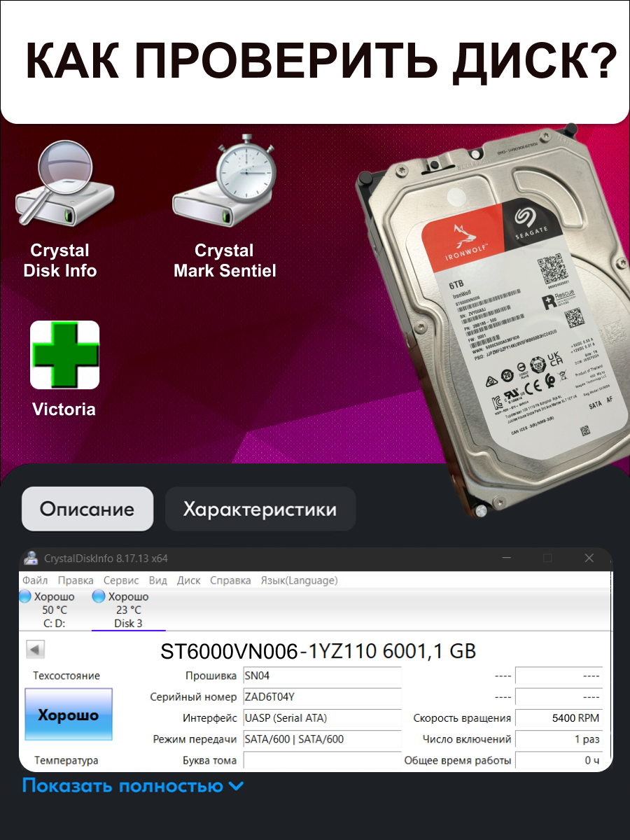This screenshot has width=630, height=840.
Task: Click the 23 °C temperature reading
Action: (x=129, y=610)
